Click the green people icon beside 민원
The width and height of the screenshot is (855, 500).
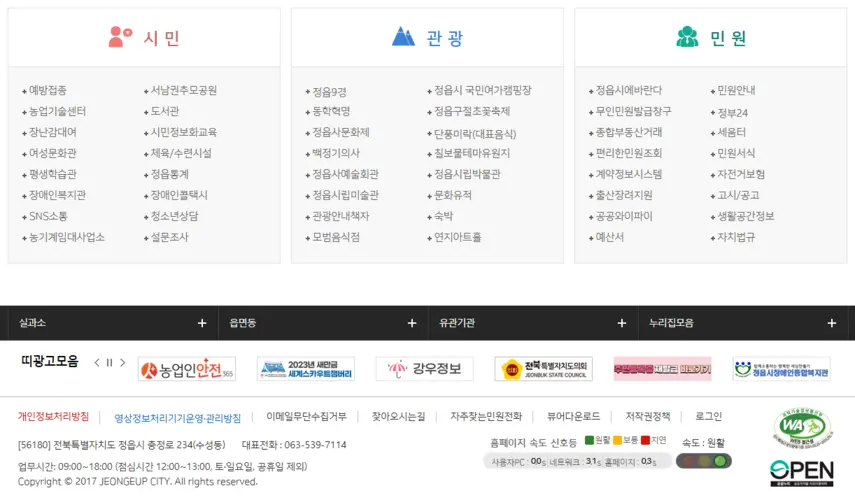coord(687,37)
